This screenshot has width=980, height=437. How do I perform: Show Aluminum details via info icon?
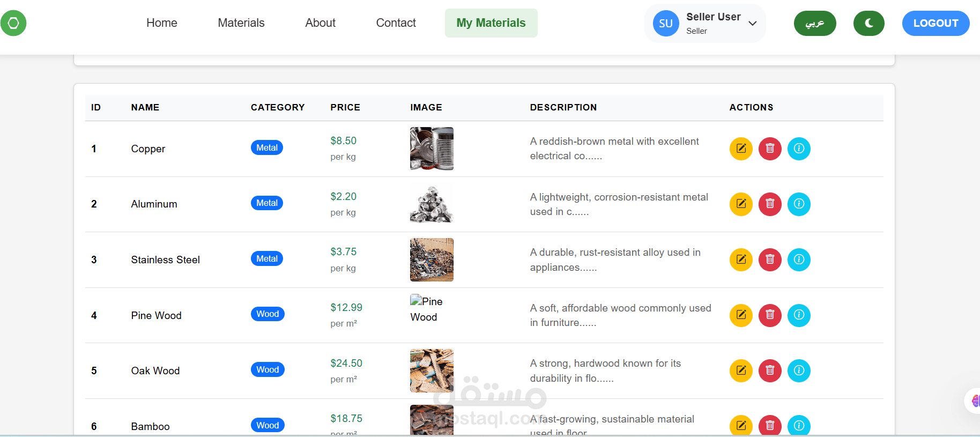pyautogui.click(x=799, y=204)
